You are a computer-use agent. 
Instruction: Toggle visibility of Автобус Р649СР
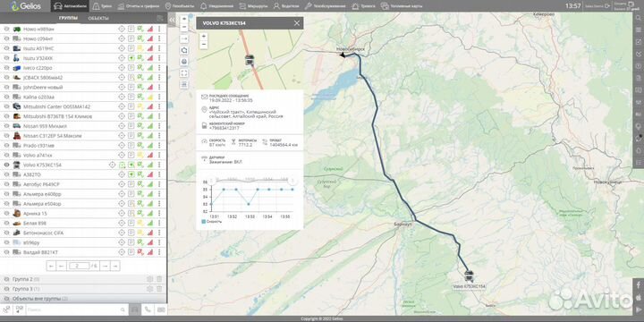tap(6, 184)
